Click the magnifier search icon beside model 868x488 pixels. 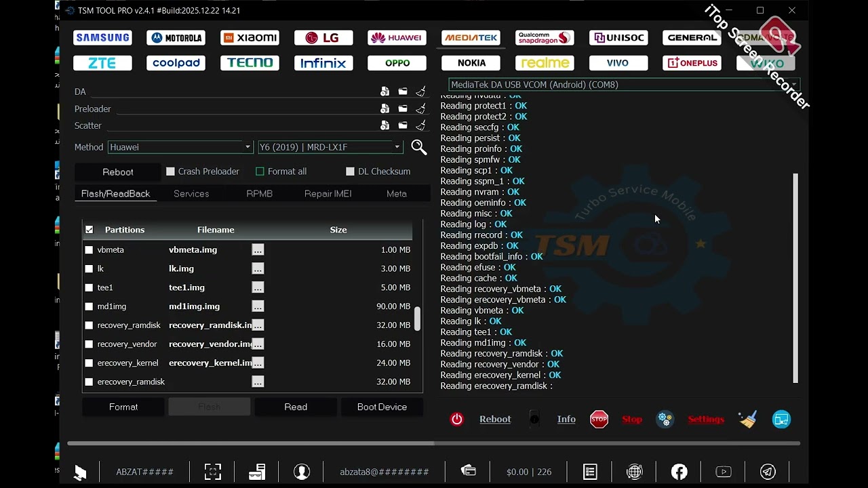click(x=418, y=147)
